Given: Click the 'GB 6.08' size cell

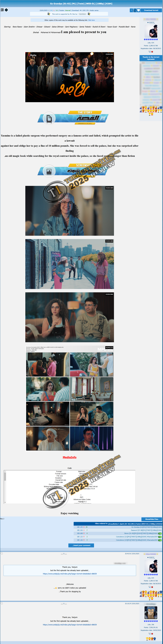Looking at the screenshot, I should point(80,534).
